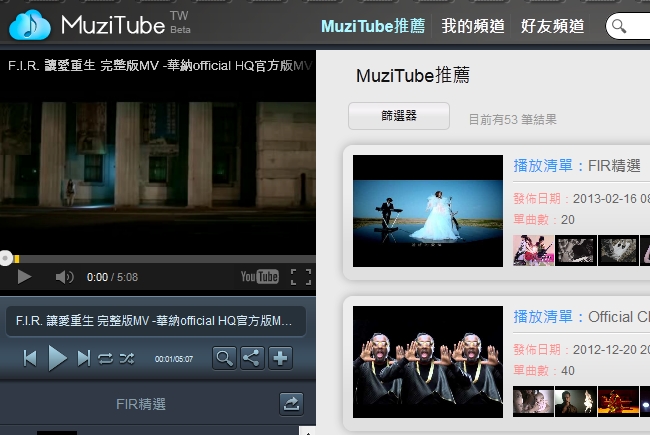Open the MuziTube推薦 tab
This screenshot has height=435, width=650.
tap(373, 26)
